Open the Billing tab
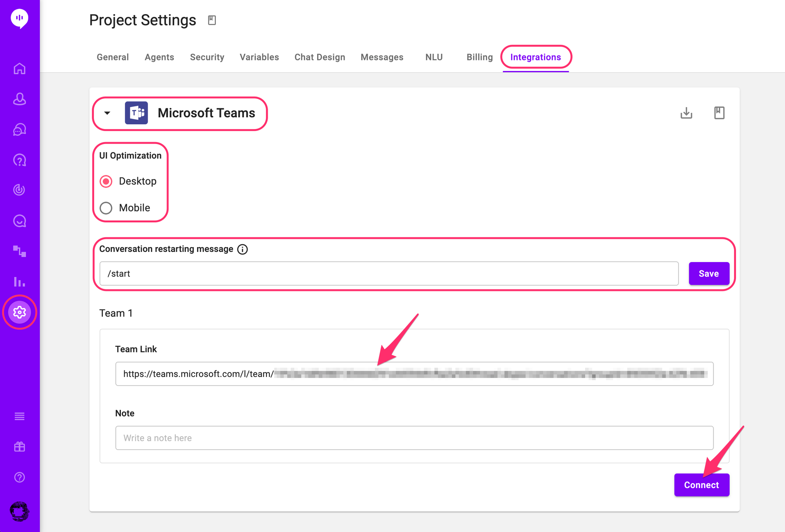 tap(479, 57)
